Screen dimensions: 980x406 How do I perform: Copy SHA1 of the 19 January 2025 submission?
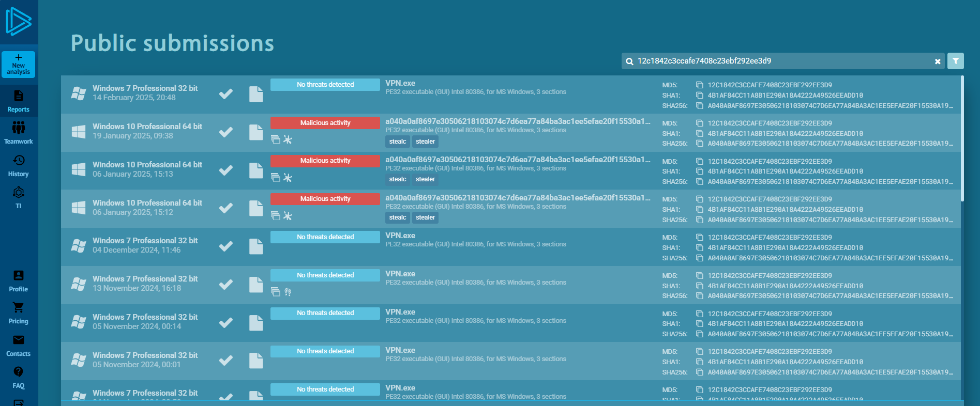(x=700, y=134)
